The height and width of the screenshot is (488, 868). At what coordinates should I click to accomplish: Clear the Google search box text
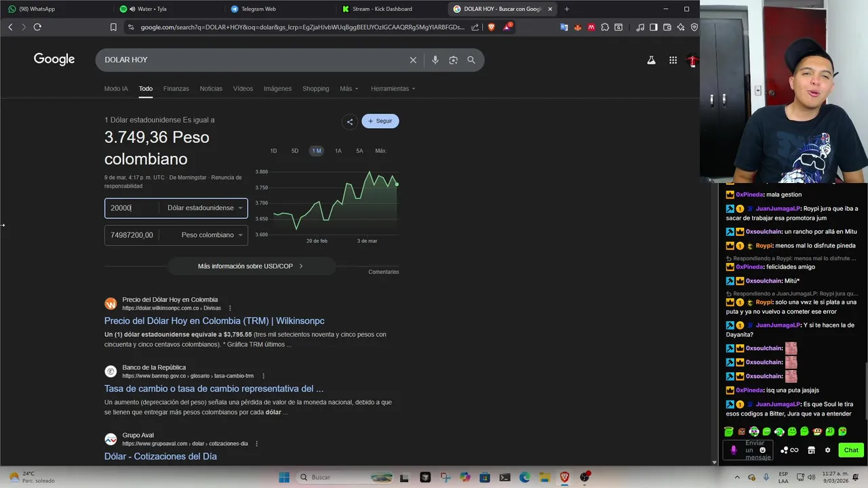[x=413, y=60]
